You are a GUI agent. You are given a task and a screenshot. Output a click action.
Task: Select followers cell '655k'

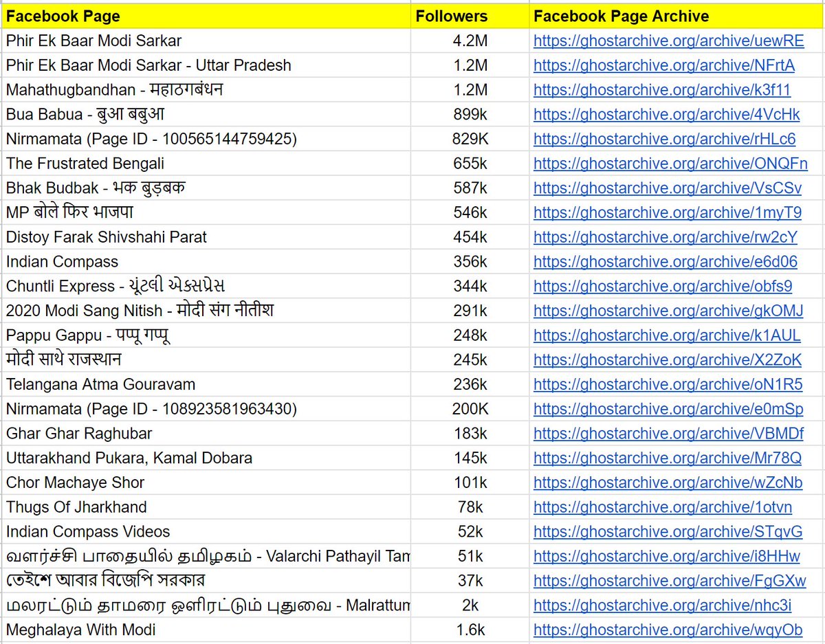tap(470, 164)
